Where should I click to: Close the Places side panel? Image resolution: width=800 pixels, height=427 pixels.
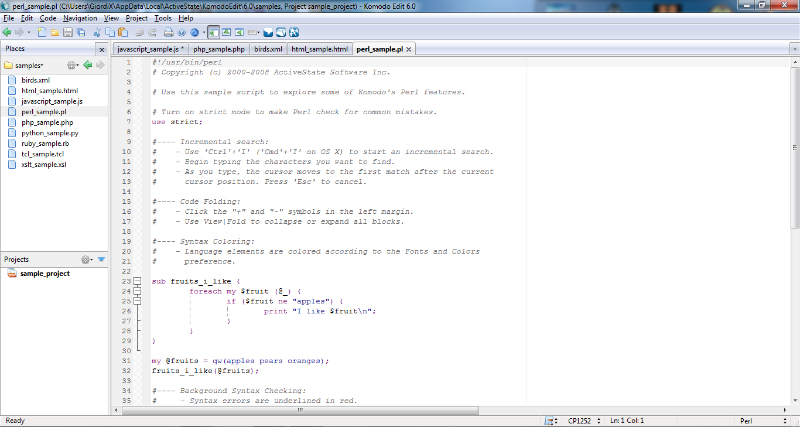(100, 48)
